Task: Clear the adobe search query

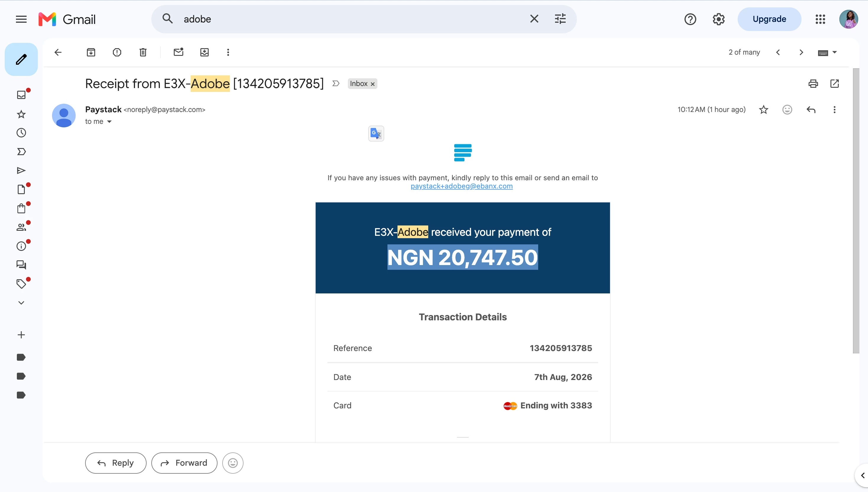Action: pyautogui.click(x=534, y=19)
